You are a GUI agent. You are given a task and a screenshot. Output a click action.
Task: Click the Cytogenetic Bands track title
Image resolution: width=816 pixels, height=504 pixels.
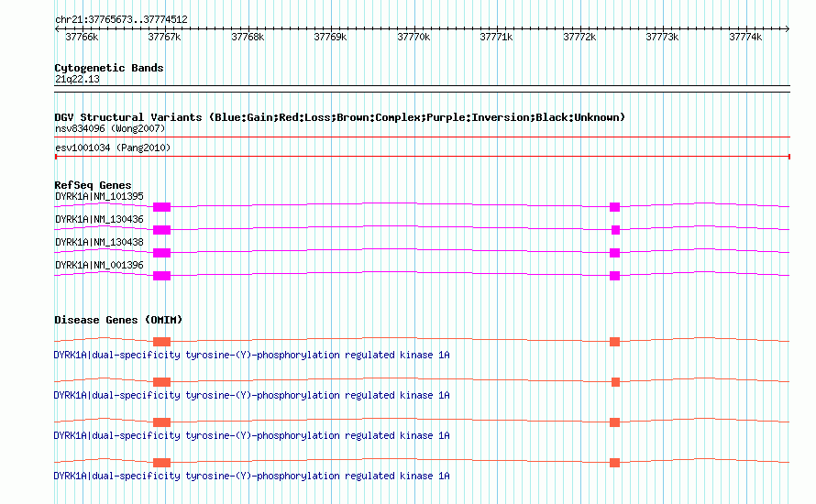(x=109, y=68)
